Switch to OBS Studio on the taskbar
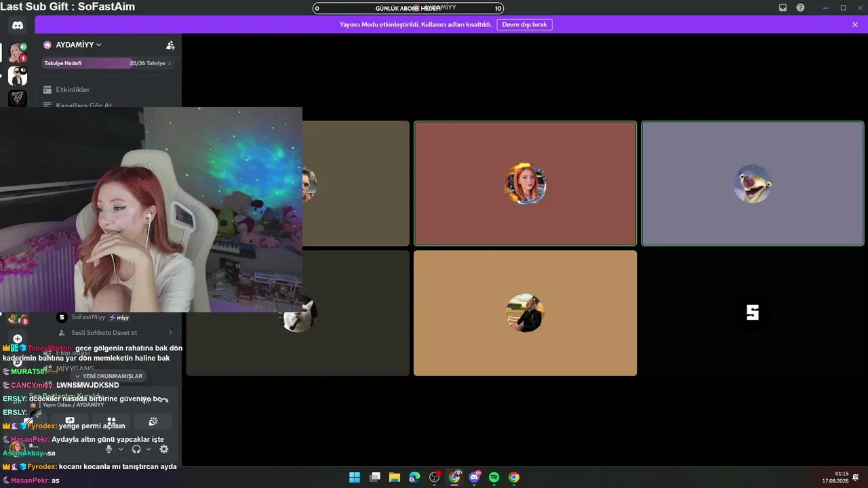This screenshot has width=868, height=488. pyautogui.click(x=435, y=477)
